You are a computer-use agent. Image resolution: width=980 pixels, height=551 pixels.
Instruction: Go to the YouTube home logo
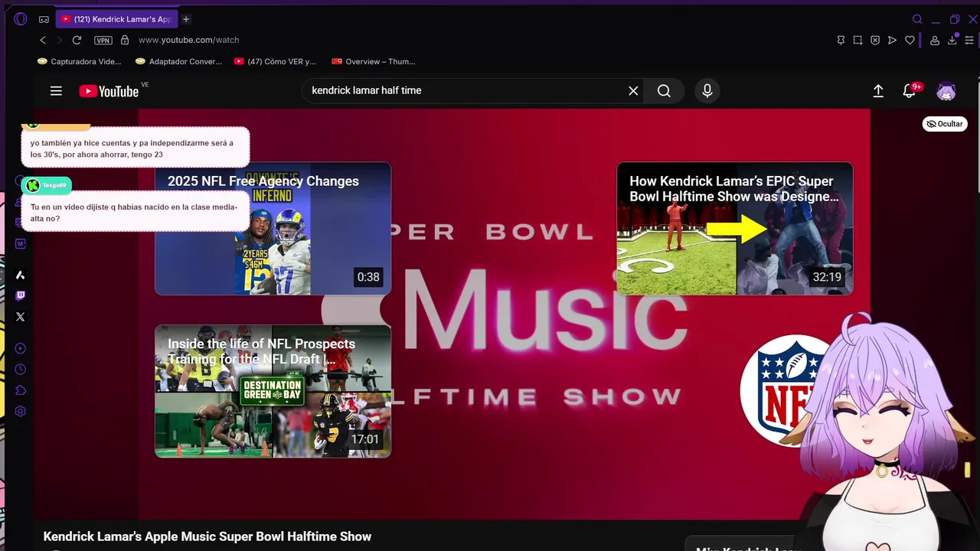pos(109,91)
